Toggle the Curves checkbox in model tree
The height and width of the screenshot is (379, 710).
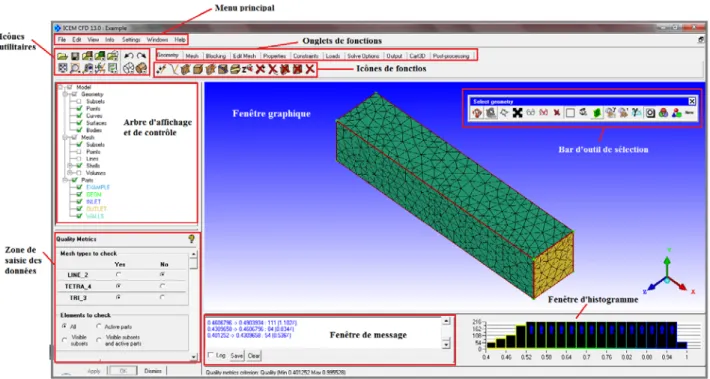79,116
